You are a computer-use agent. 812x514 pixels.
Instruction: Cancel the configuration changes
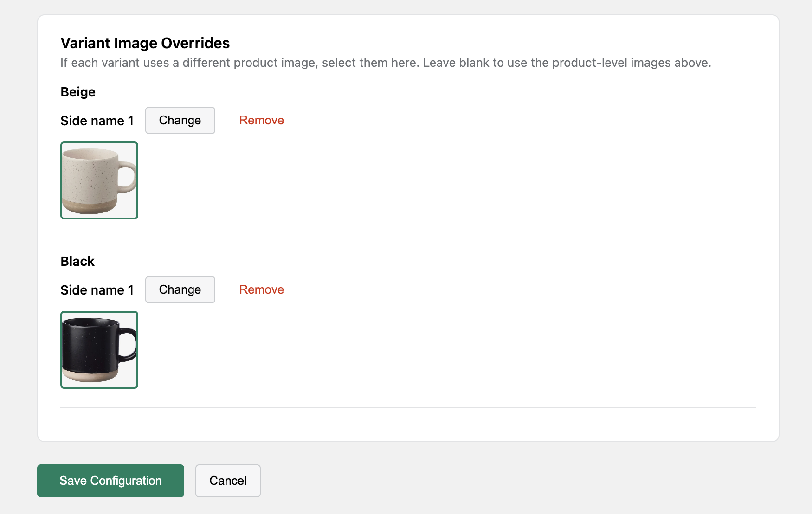[228, 481]
